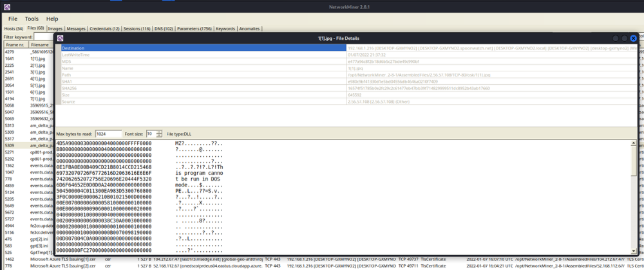Switch to the DNS (102) tab
This screenshot has height=270, width=644.
click(x=164, y=29)
